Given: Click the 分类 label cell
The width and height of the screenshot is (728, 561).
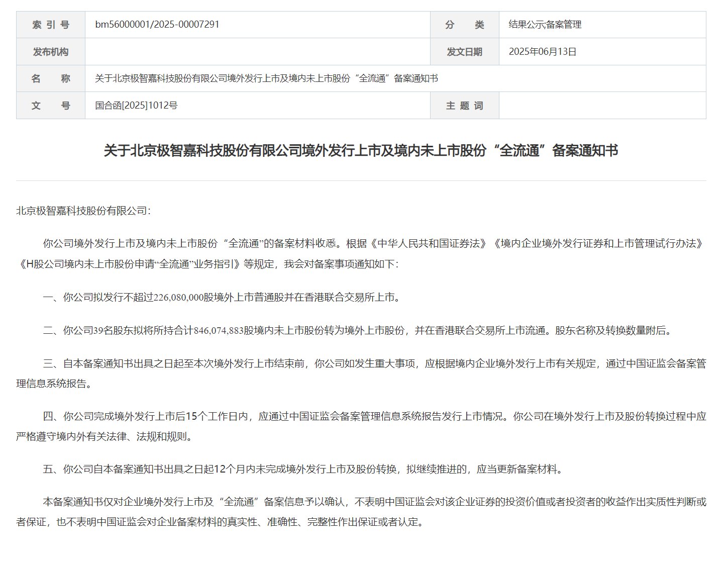Looking at the screenshot, I should 465,25.
